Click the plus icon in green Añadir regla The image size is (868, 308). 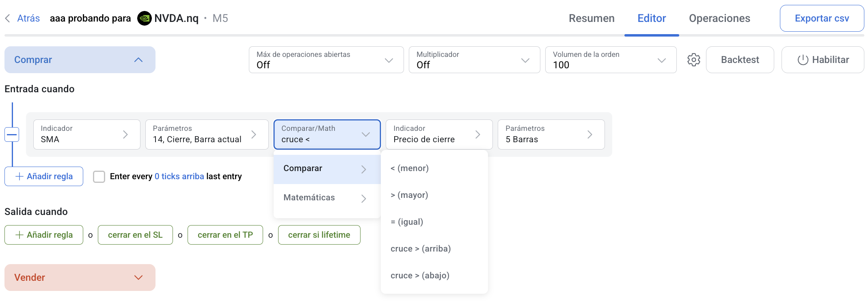[19, 235]
